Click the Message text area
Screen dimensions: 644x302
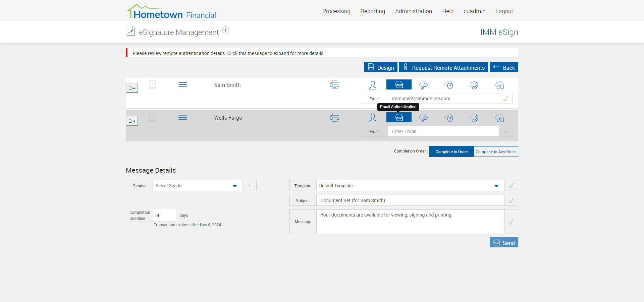coord(410,222)
